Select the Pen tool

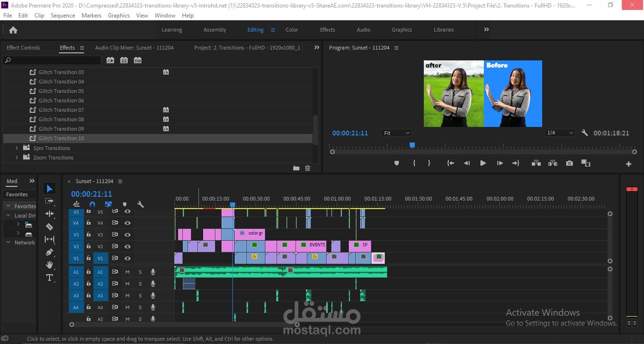(50, 252)
